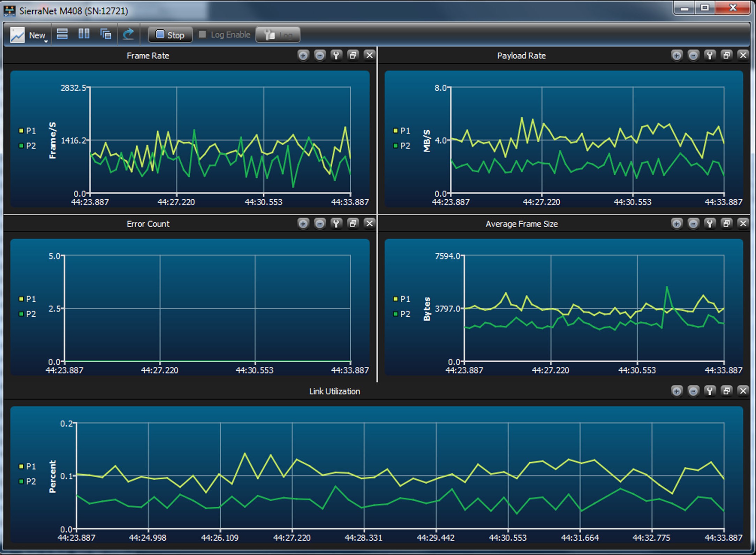The image size is (756, 555).
Task: Select the Error Count panel title bar
Action: point(148,224)
